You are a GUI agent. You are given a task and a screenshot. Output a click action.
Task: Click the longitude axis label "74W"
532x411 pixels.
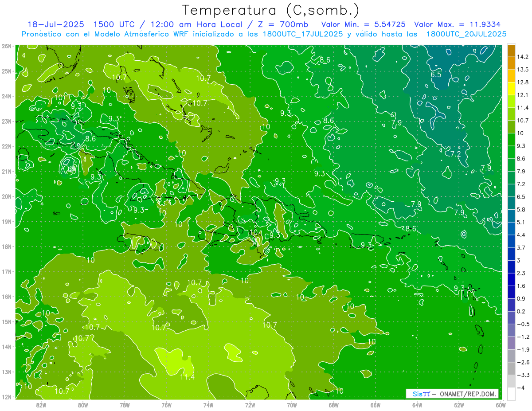click(x=208, y=405)
